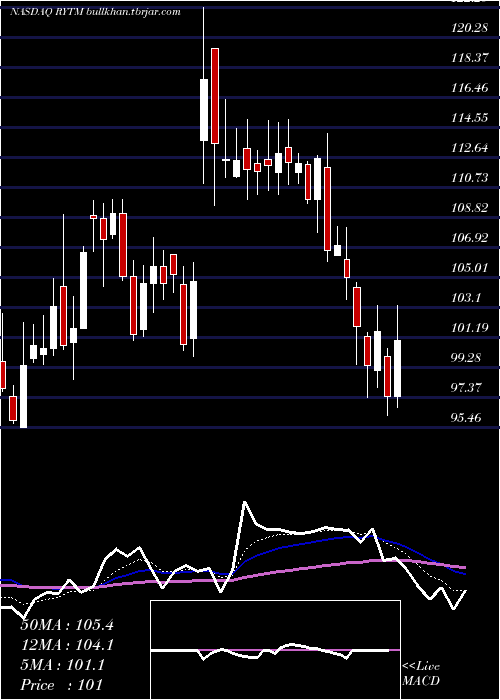Screen dimensions: 500x700
Task: Click the NASDAQ RYTM chart title
Action: [x=95, y=12]
